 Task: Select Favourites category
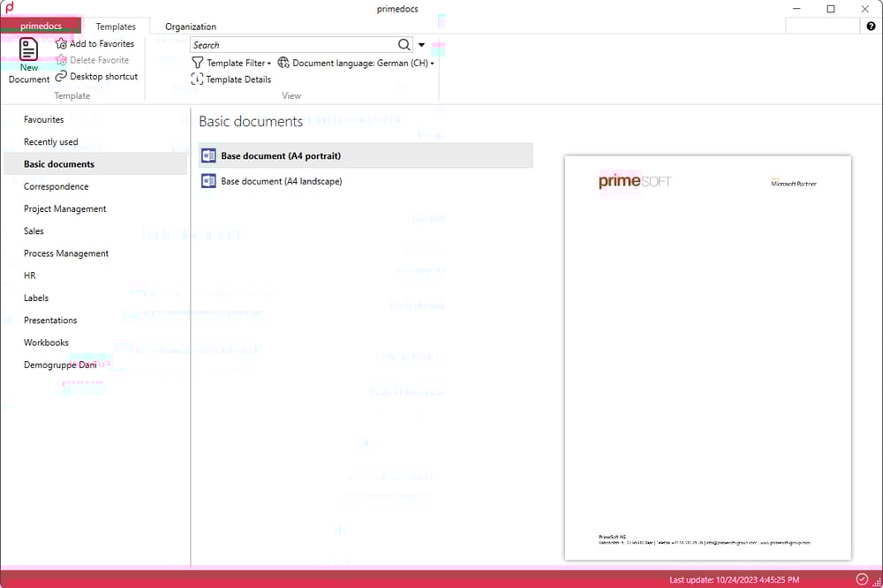click(95, 119)
